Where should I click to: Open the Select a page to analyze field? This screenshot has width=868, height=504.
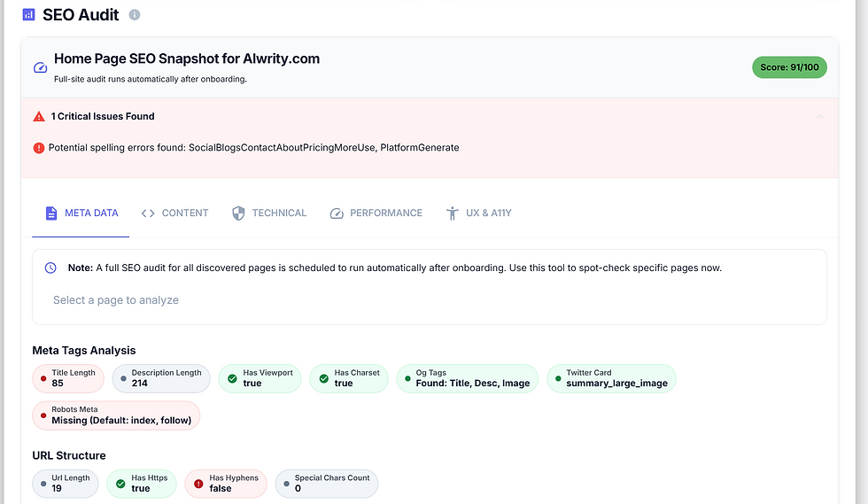pos(430,300)
